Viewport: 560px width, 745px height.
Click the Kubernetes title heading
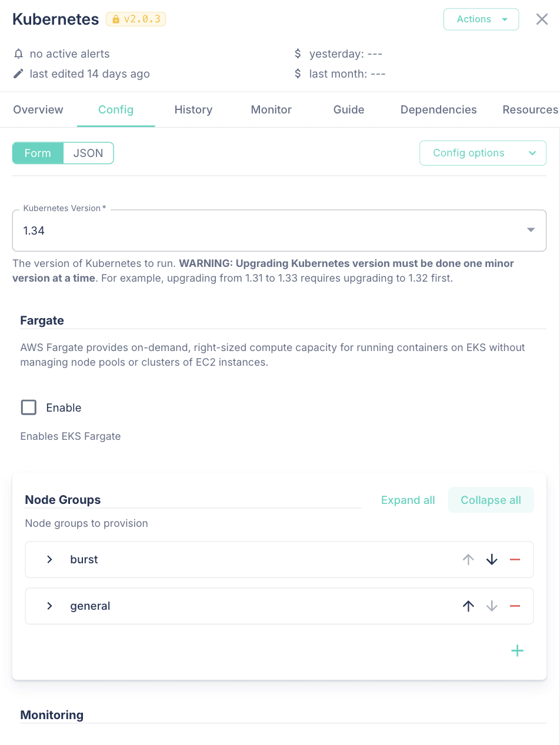pyautogui.click(x=56, y=19)
